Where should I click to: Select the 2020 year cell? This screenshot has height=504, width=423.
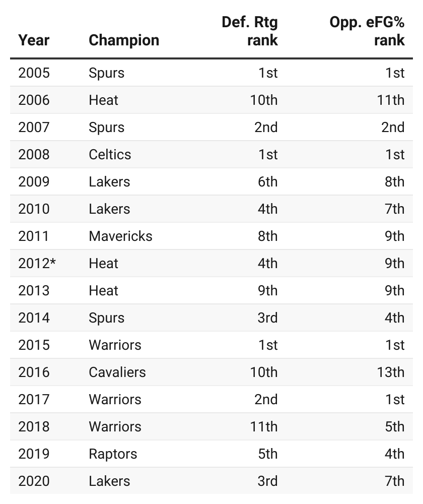(34, 481)
